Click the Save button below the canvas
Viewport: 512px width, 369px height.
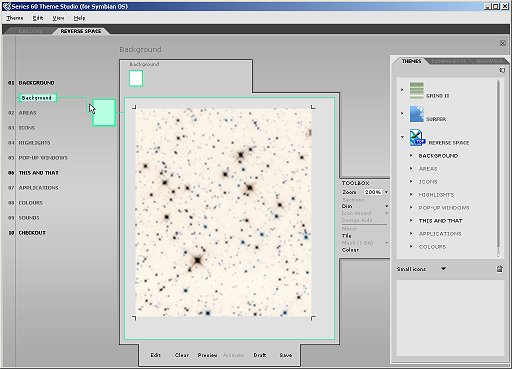point(285,355)
